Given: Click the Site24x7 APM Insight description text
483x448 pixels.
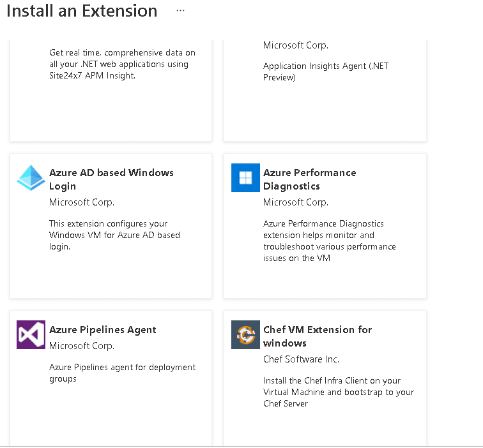Looking at the screenshot, I should point(122,64).
